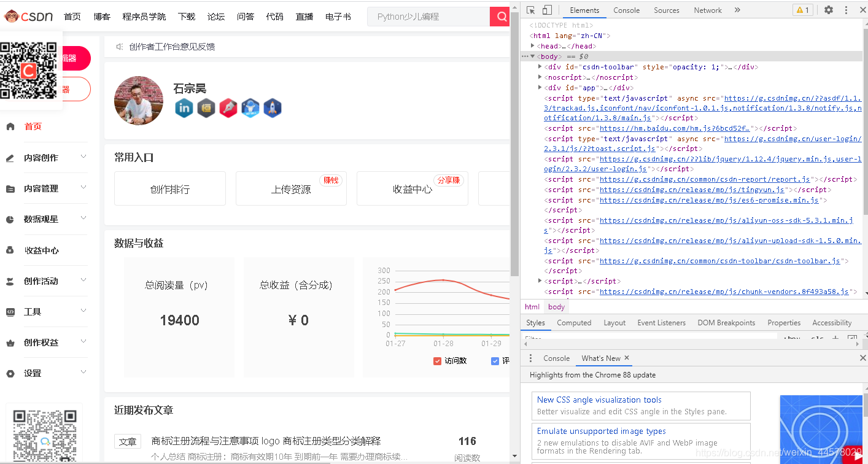Click the red search magnifier button
868x464 pixels.
tap(501, 17)
